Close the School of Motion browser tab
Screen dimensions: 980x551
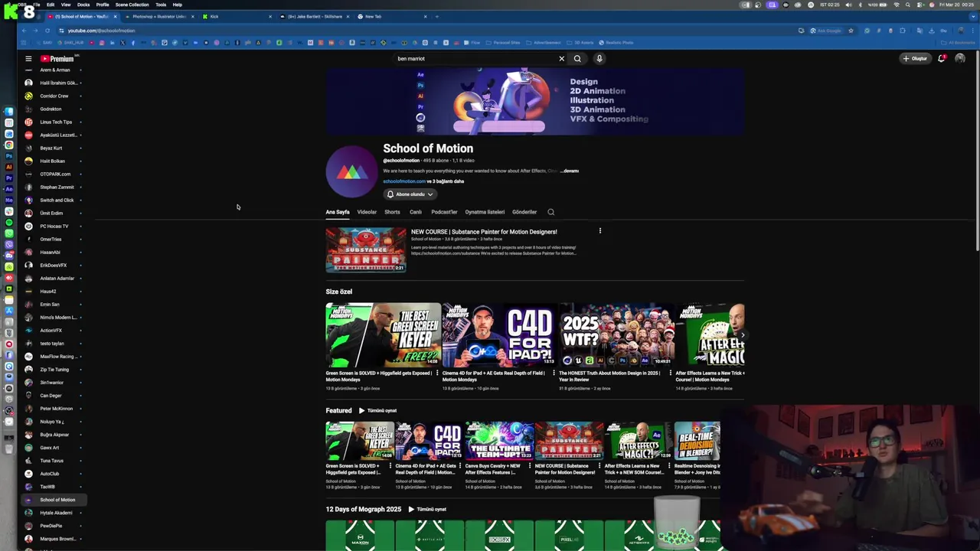116,16
